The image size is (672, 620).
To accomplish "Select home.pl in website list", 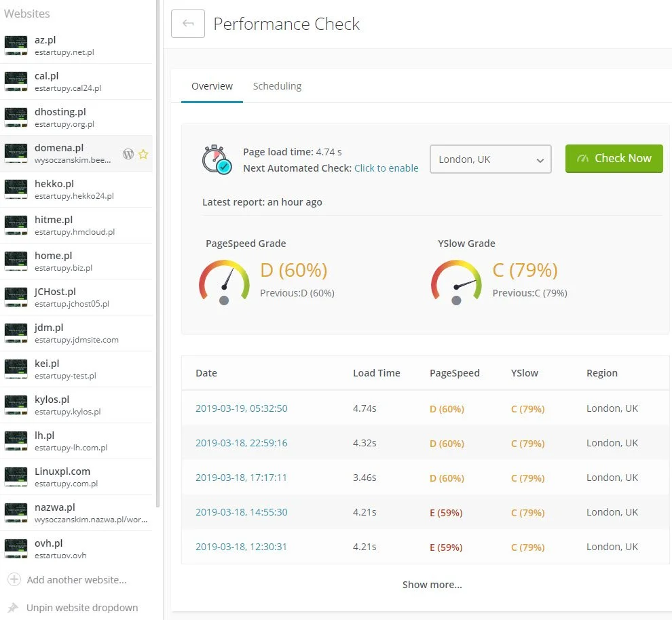I will tap(76, 261).
